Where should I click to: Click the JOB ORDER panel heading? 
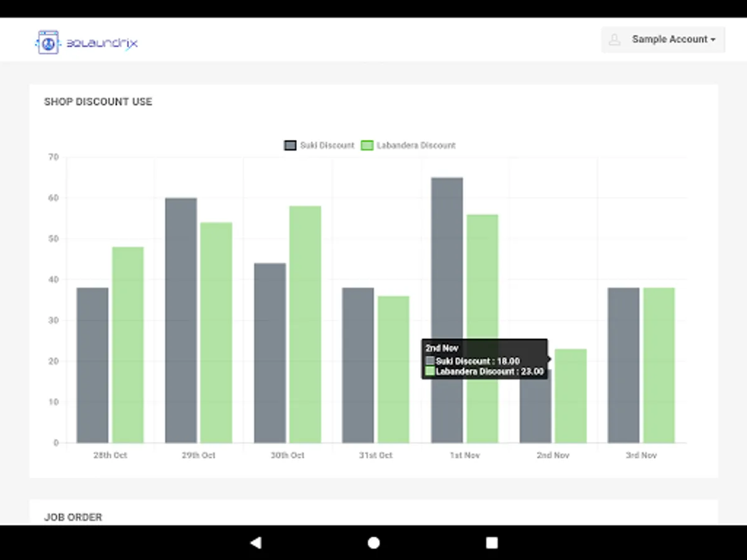[73, 517]
